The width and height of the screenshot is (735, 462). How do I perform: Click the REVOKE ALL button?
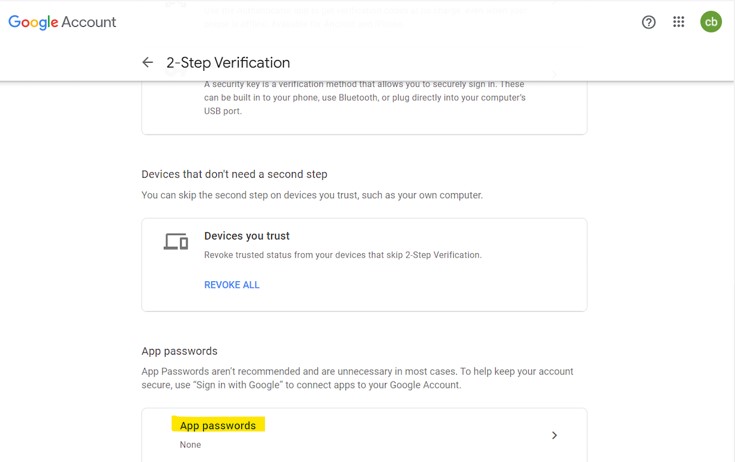tap(232, 285)
